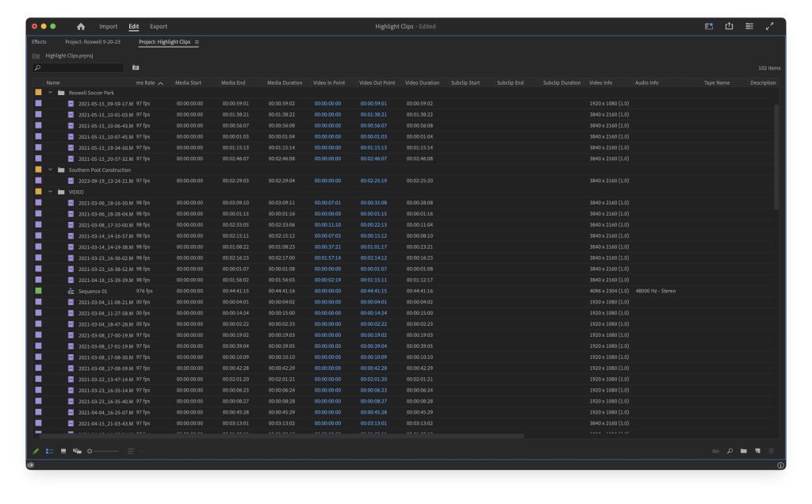
Task: Open the Project: Highlight Clips panel menu
Action: pyautogui.click(x=197, y=42)
